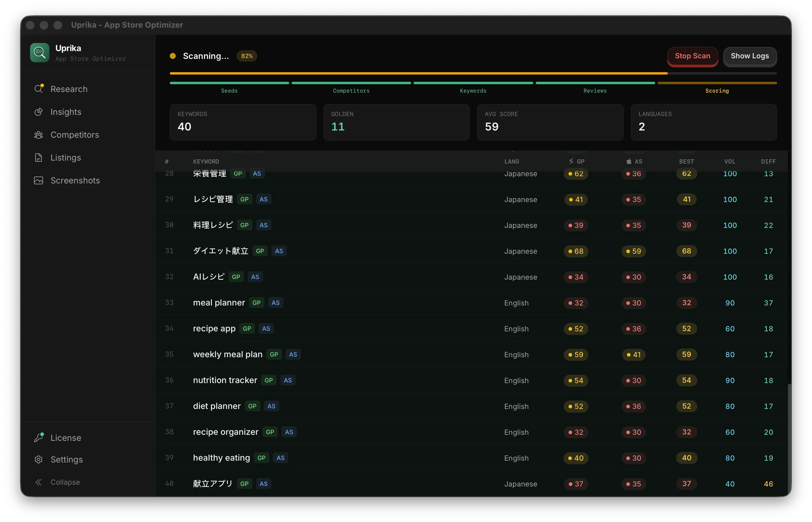Go to the Research section
This screenshot has width=812, height=522.
click(69, 89)
